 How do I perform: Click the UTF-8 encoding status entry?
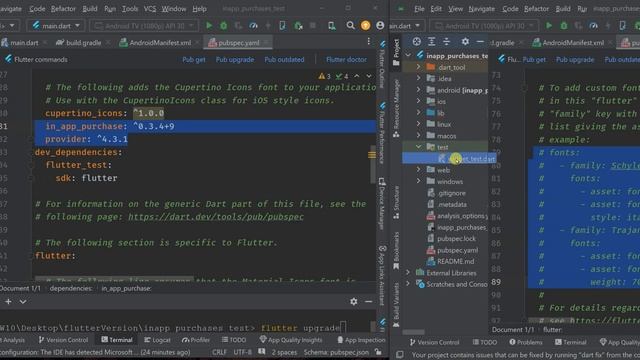242,352
